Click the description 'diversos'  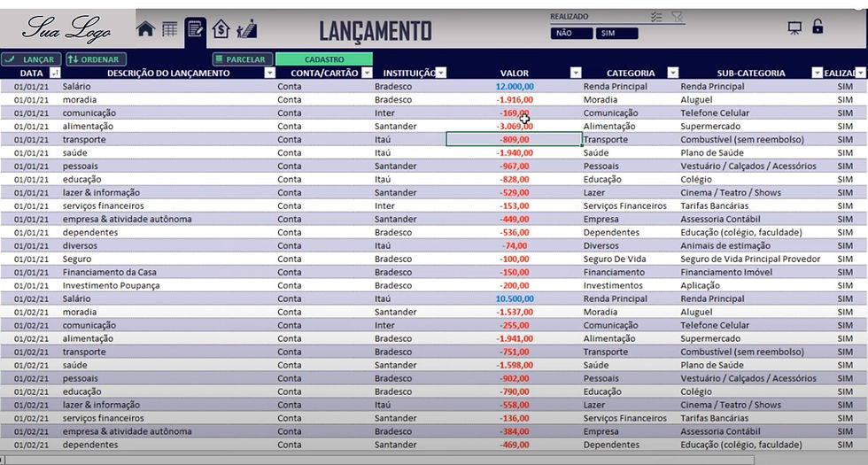[80, 246]
